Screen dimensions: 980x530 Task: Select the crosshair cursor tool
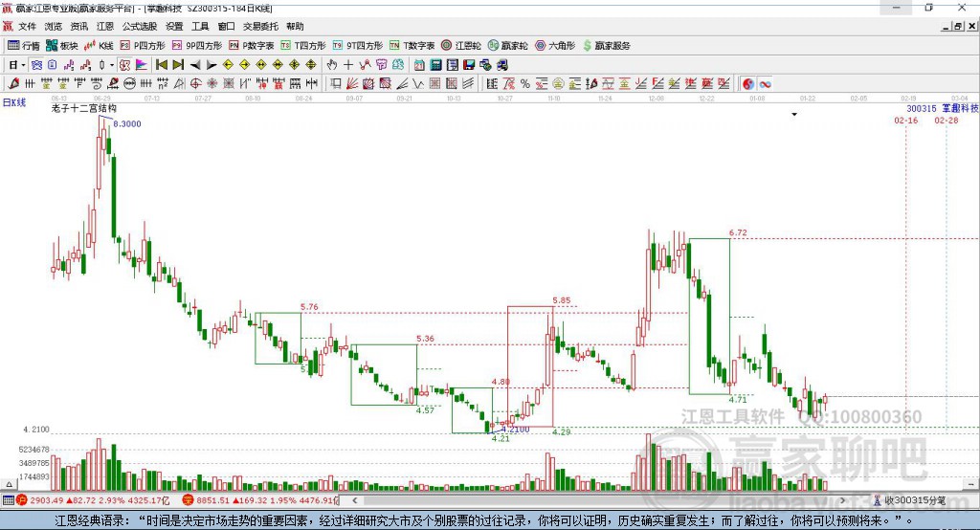click(x=348, y=65)
